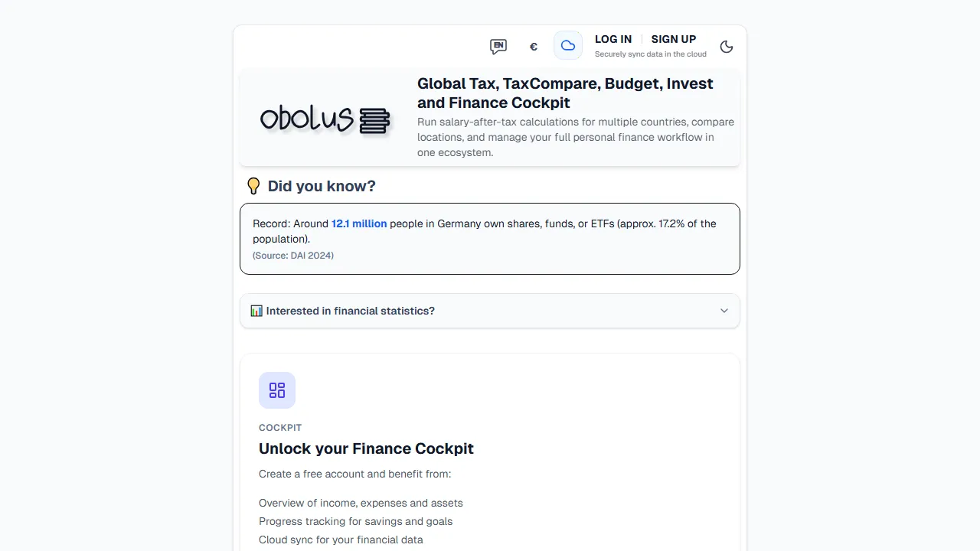Open the EN language selector icon

(498, 46)
